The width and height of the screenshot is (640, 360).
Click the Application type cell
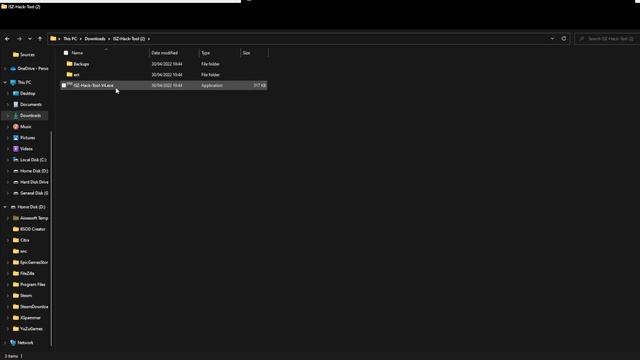point(212,86)
